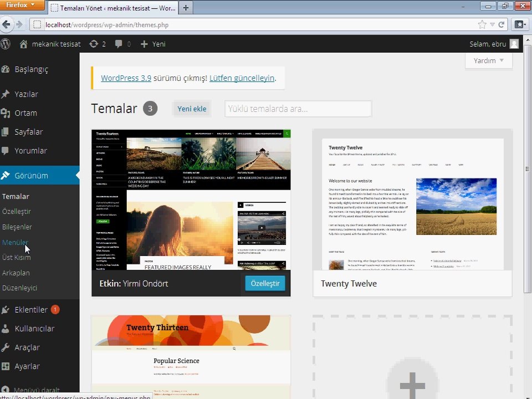The width and height of the screenshot is (532, 399).
Task: Click the mekanik tesisat site name
Action: tap(57, 44)
